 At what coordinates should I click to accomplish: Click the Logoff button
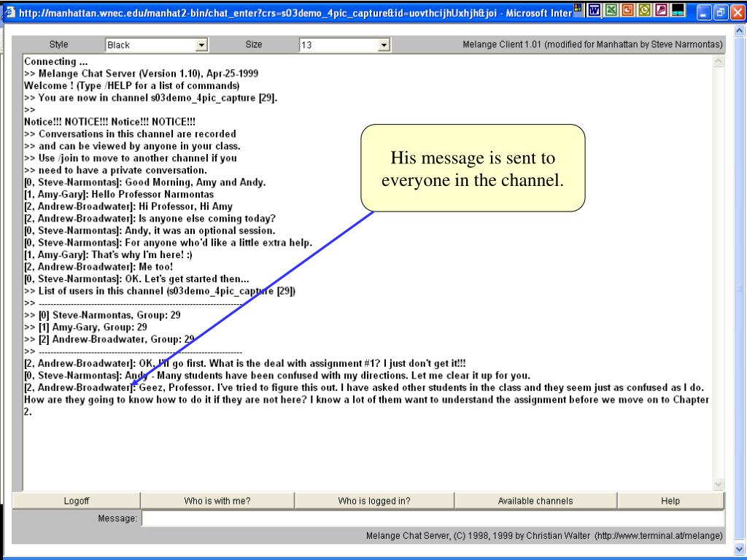[x=76, y=500]
